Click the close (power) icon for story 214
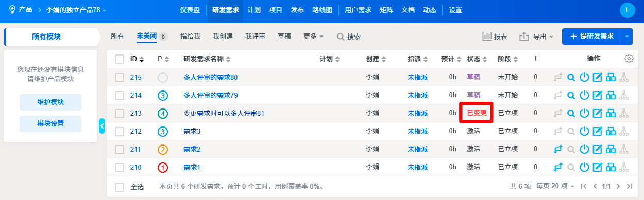The width and height of the screenshot is (644, 200). (584, 95)
